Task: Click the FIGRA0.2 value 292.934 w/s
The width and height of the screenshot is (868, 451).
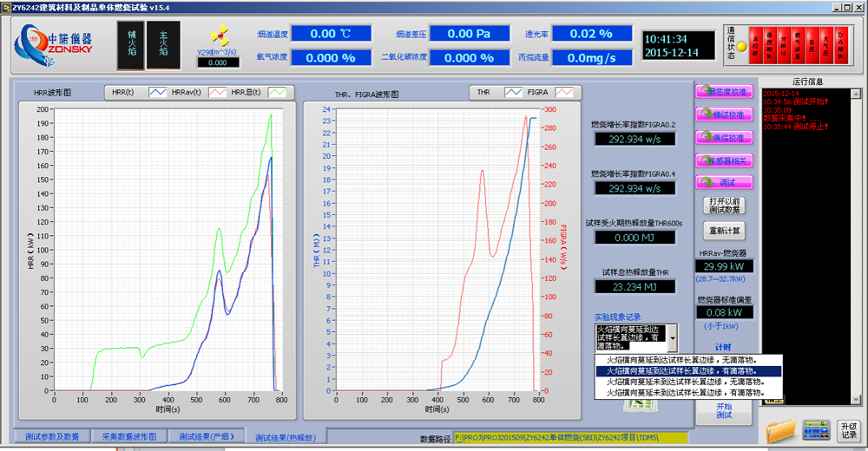Action: click(635, 139)
